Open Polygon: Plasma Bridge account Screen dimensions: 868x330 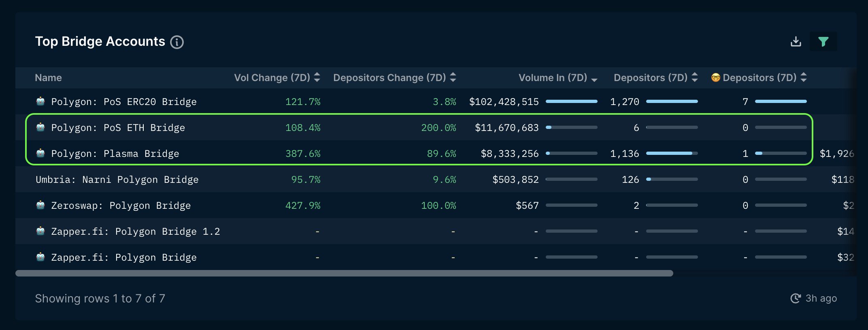click(x=115, y=154)
